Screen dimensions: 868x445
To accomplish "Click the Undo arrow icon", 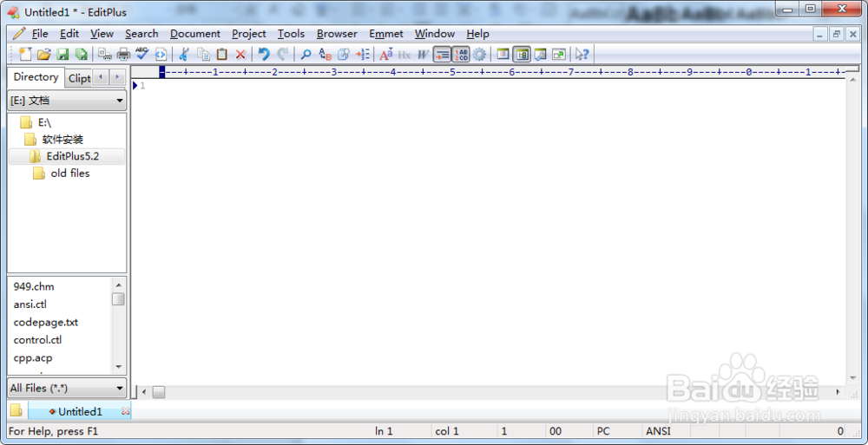I will (x=264, y=55).
